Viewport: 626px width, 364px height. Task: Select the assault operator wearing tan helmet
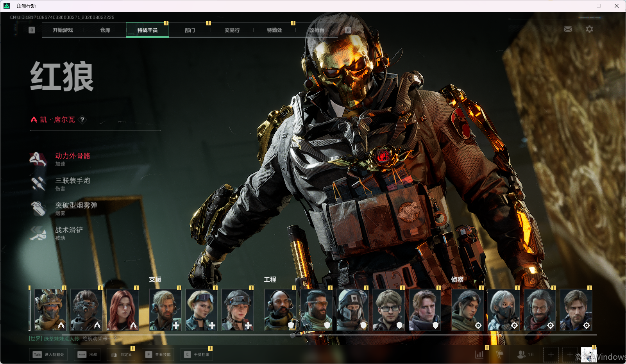(x=50, y=310)
